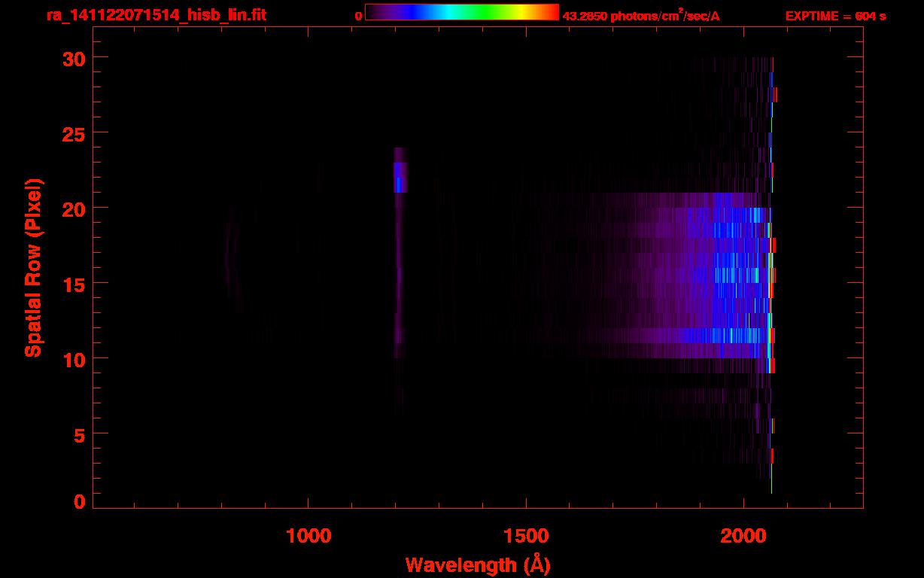924x578 pixels.
Task: Click the colorbar minimum value 0
Action: pos(359,16)
